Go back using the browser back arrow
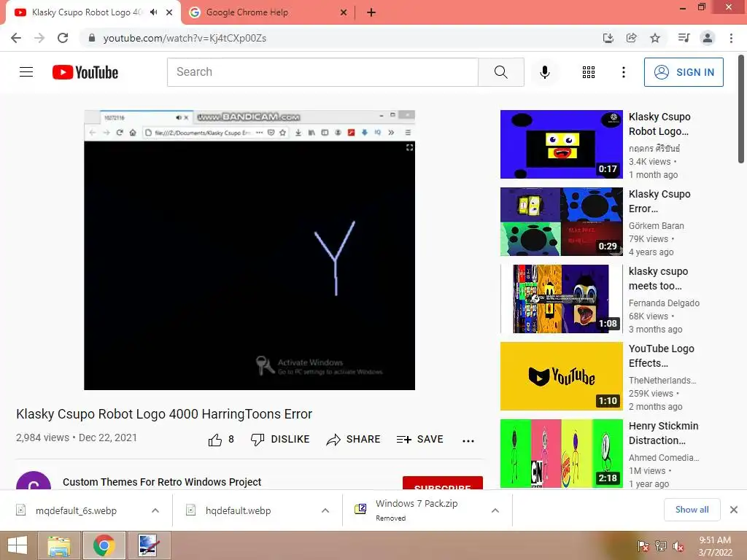Image resolution: width=747 pixels, height=560 pixels. (16, 38)
